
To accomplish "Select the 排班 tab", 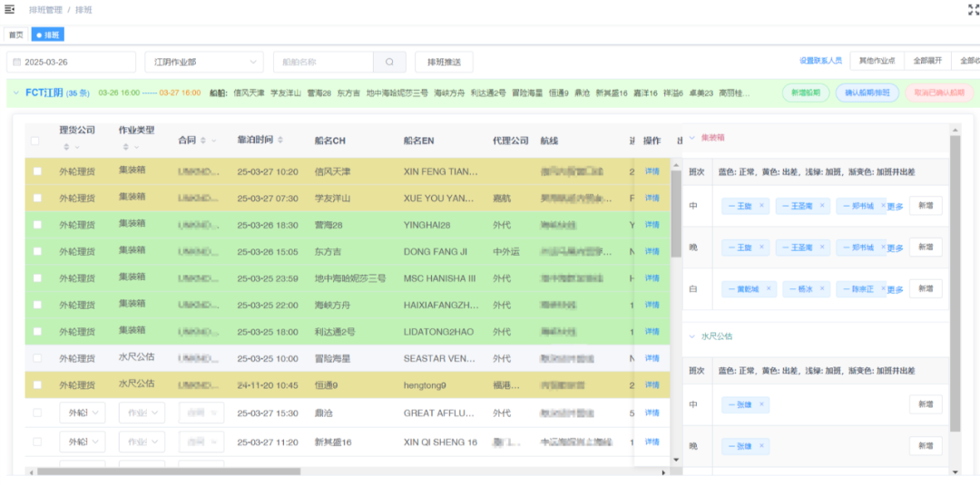I will click(x=47, y=34).
